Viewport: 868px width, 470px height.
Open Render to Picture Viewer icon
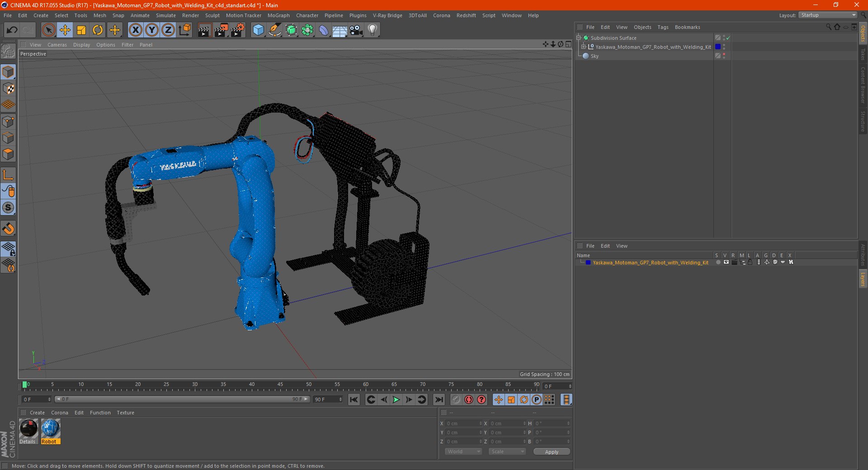tap(221, 30)
